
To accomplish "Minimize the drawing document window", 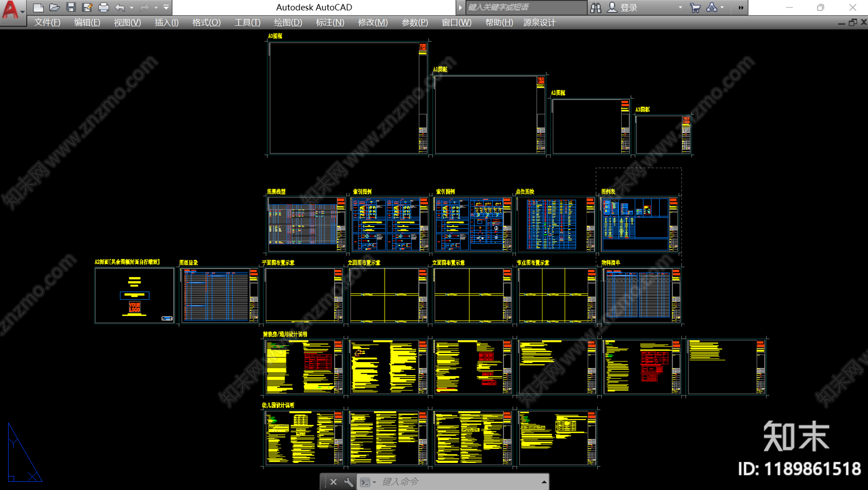I will (x=841, y=23).
